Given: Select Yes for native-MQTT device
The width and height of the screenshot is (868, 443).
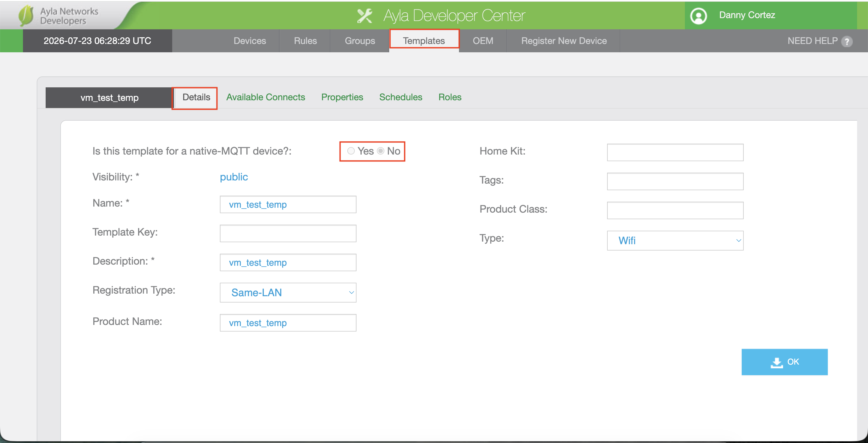Looking at the screenshot, I should 351,151.
